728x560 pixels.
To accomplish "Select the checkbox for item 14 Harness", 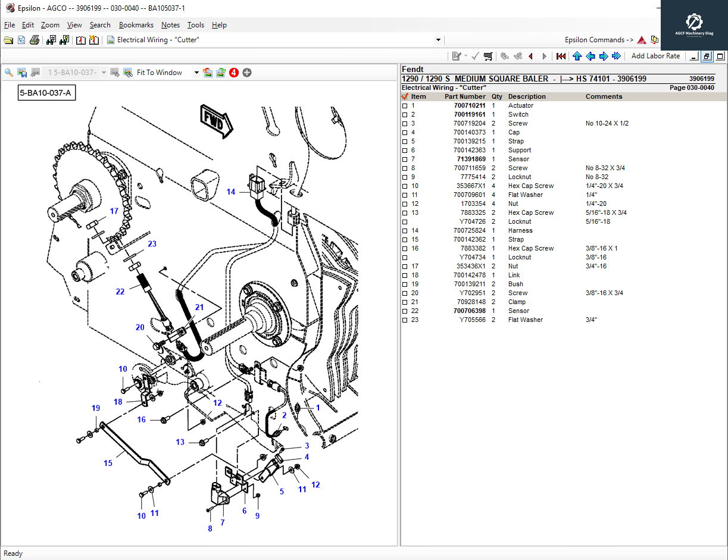I will pyautogui.click(x=405, y=231).
